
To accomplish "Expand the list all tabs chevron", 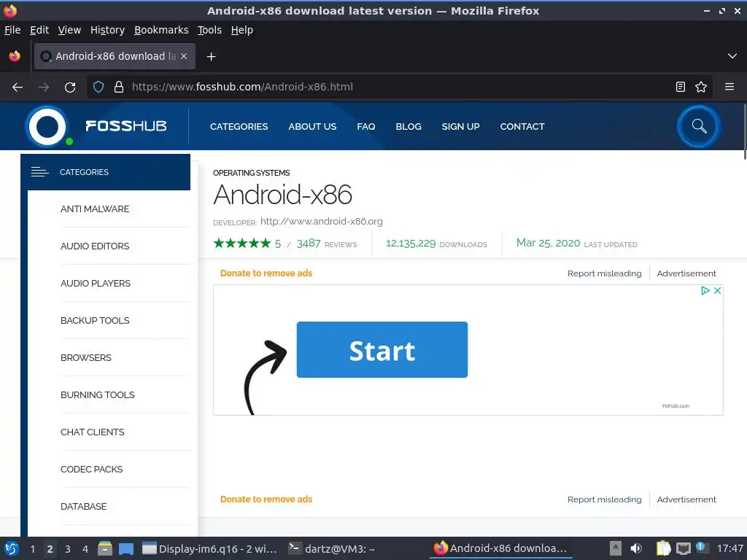I will click(732, 56).
